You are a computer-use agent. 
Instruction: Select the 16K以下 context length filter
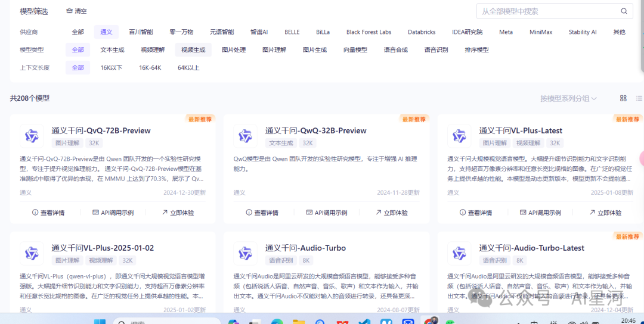click(111, 68)
